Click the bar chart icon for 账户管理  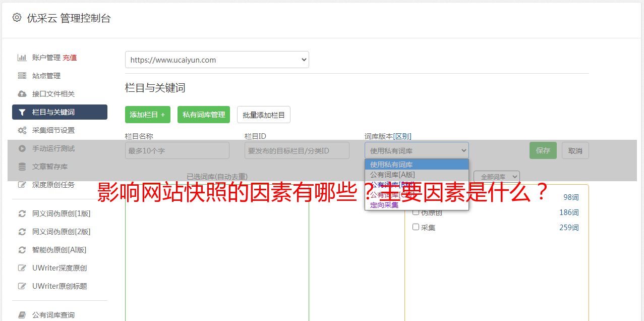pos(22,58)
